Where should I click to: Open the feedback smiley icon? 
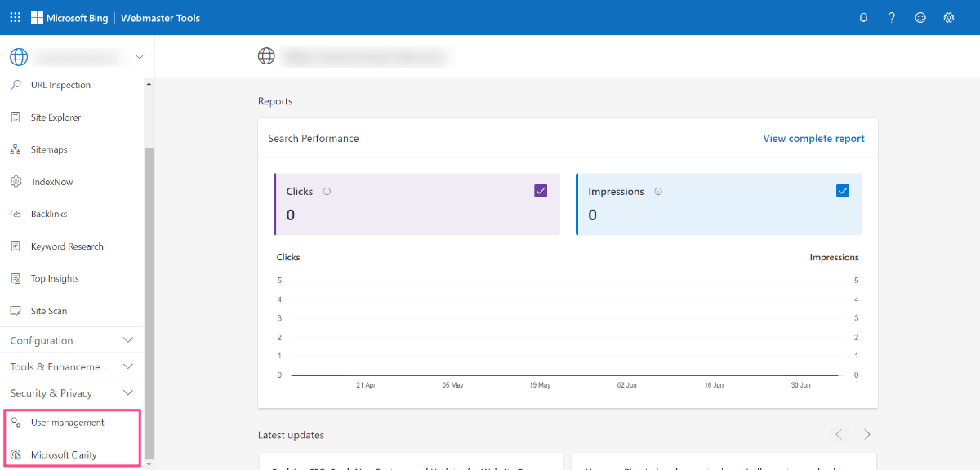920,18
